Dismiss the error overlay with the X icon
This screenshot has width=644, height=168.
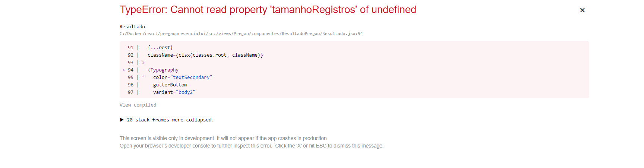pos(582,10)
